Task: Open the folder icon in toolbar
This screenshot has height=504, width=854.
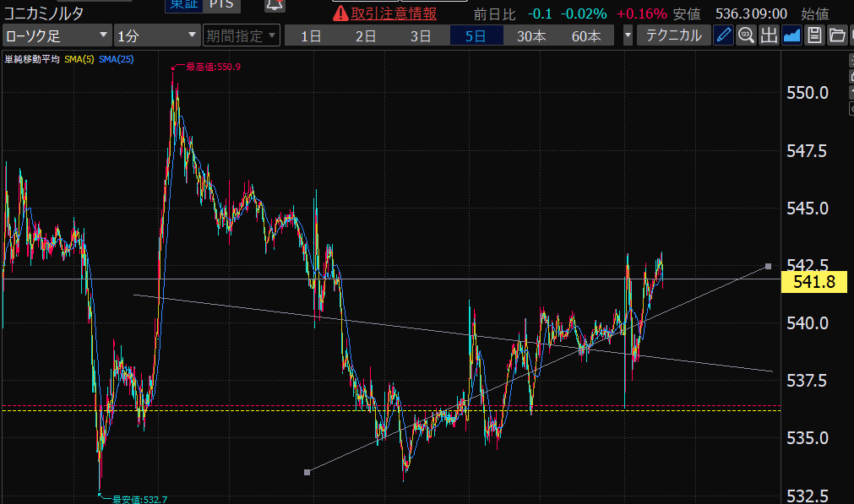Action: (x=836, y=35)
